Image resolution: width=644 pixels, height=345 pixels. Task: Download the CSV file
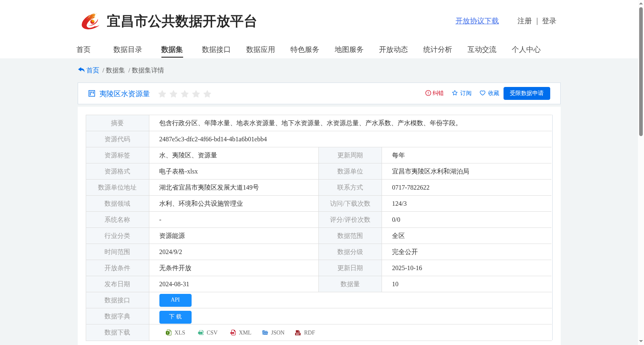pos(208,333)
